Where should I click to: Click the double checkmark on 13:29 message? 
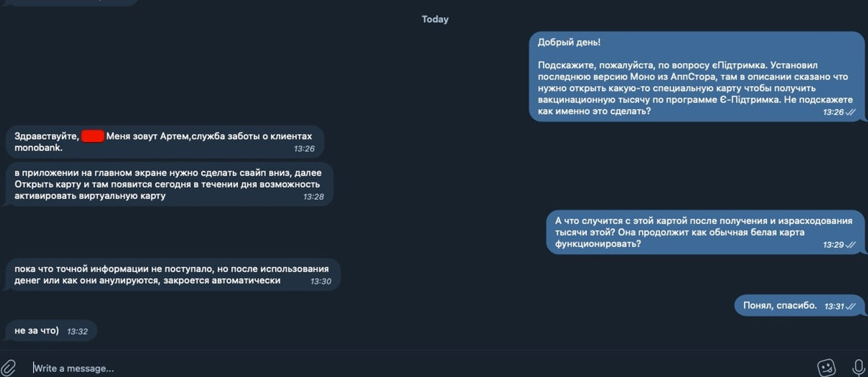pyautogui.click(x=850, y=245)
